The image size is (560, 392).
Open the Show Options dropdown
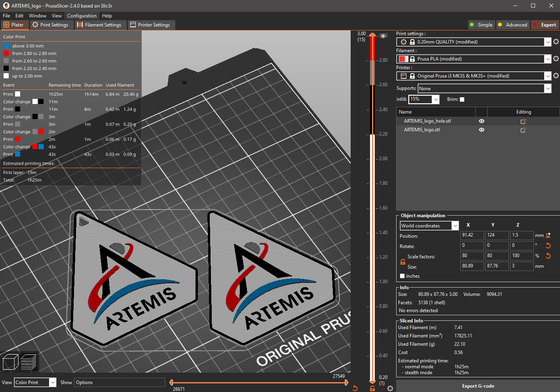point(120,383)
